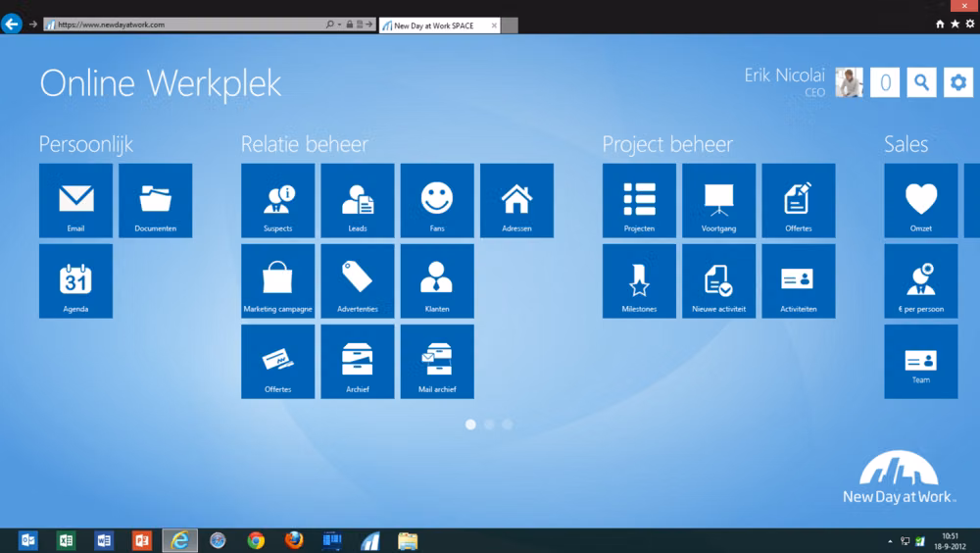Open the € per persoon tile
Screen dimensions: 980x553
pos(921,280)
